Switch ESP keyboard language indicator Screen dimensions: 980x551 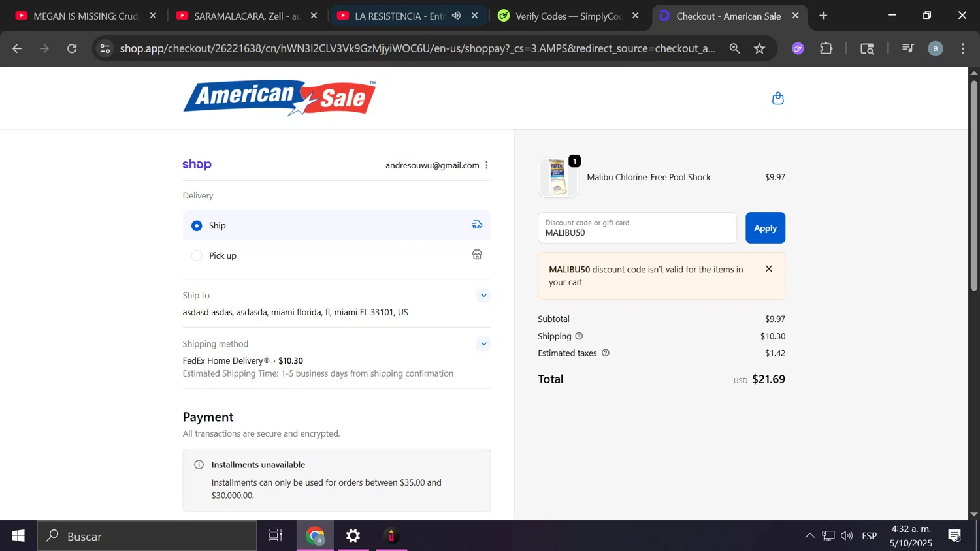[x=870, y=536]
